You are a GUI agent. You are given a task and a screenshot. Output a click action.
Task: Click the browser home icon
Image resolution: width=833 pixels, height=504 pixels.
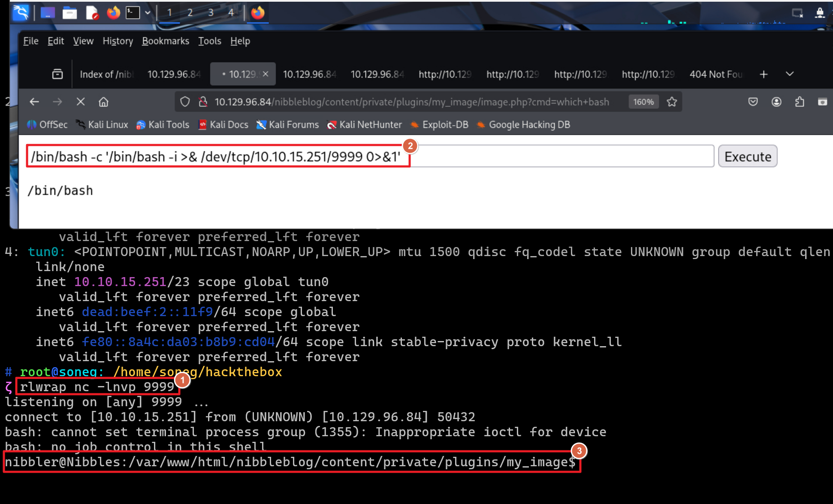103,102
